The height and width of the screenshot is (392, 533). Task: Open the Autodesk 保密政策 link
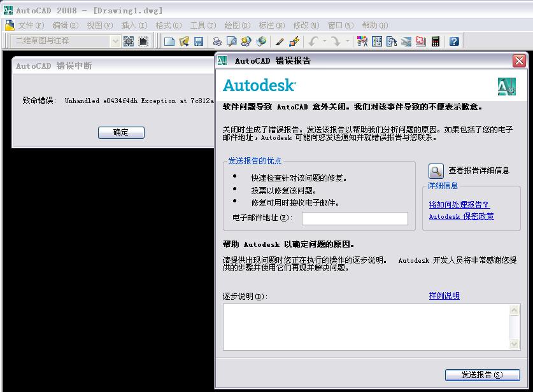click(461, 216)
